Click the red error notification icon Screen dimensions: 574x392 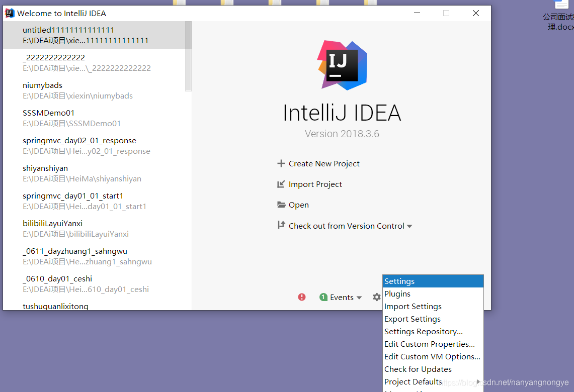pyautogui.click(x=302, y=297)
